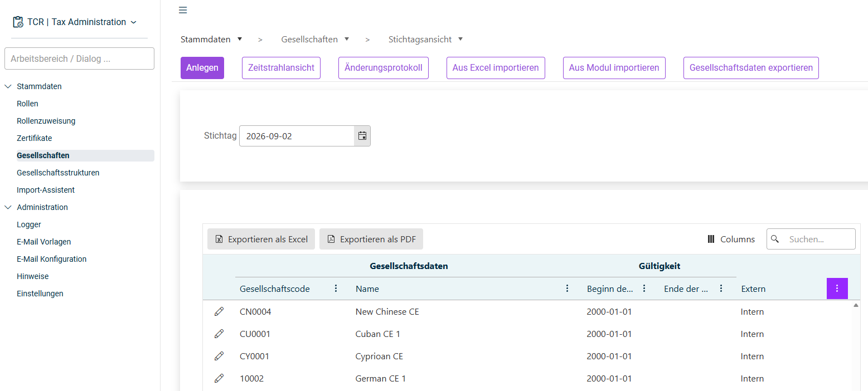The image size is (868, 391).
Task: Open Rollen in the sidebar
Action: (x=27, y=104)
